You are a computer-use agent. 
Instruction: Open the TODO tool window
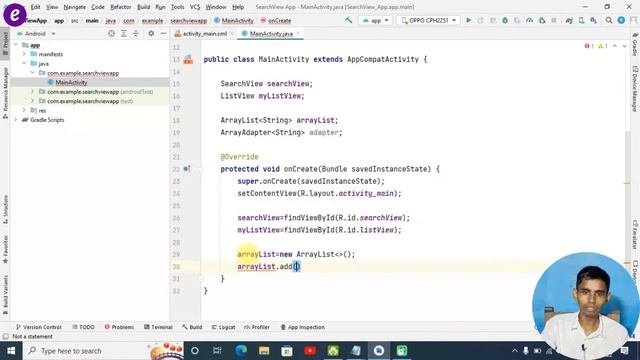[x=83, y=327]
